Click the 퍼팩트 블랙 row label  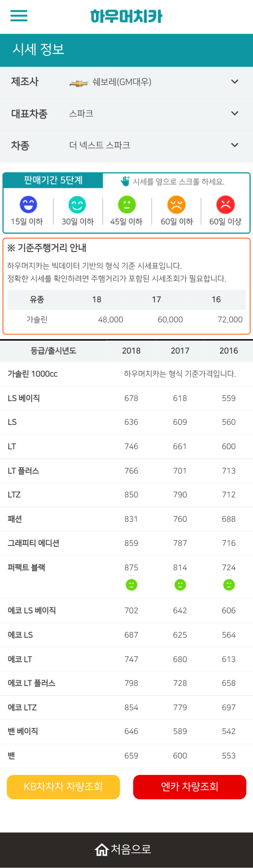pyautogui.click(x=26, y=568)
